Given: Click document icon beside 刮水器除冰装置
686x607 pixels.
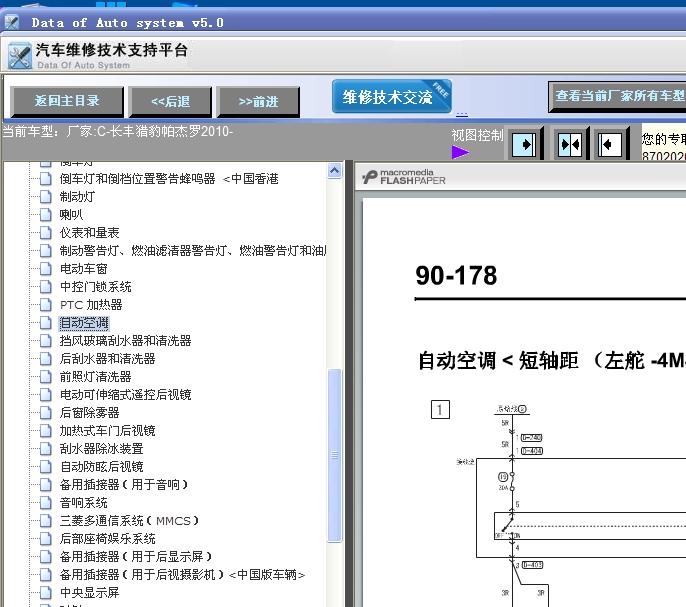Looking at the screenshot, I should [x=46, y=449].
